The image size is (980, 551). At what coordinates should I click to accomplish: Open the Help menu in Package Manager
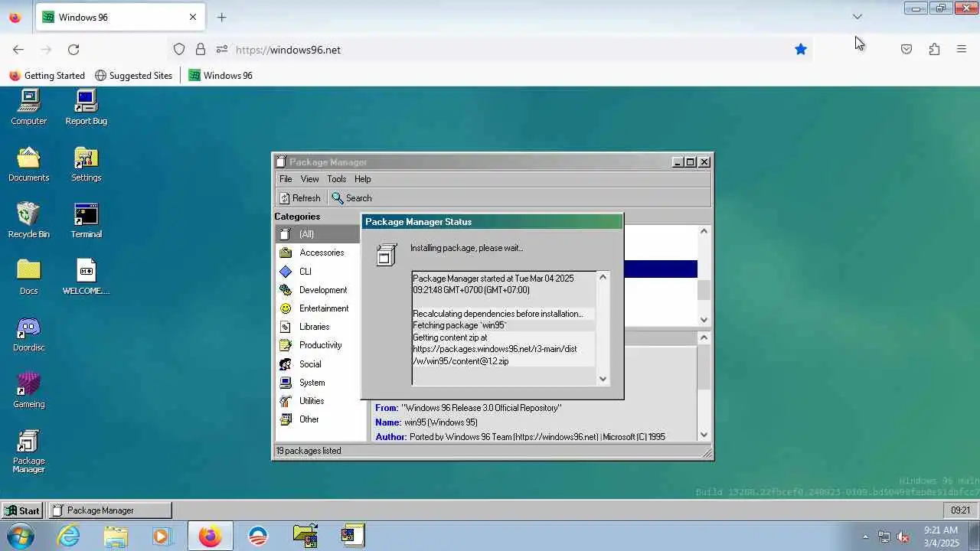363,179
